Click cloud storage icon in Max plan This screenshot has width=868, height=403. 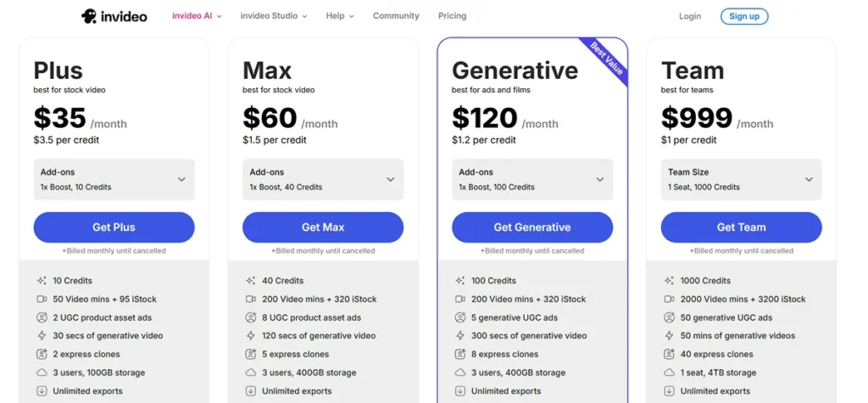pos(251,373)
